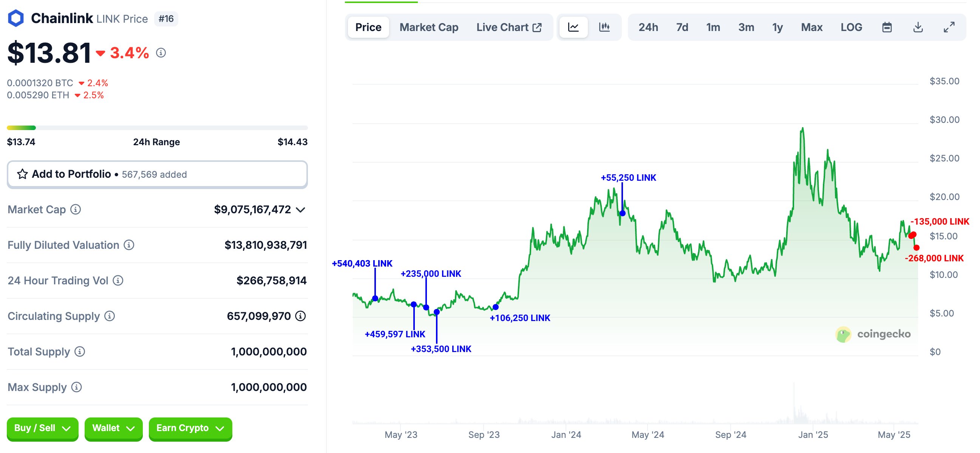Select the line chart view icon
980x453 pixels.
point(573,27)
